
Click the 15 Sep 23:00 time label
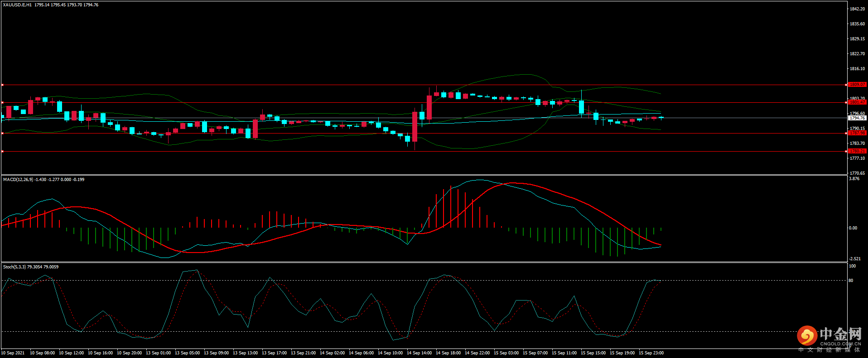[651, 353]
